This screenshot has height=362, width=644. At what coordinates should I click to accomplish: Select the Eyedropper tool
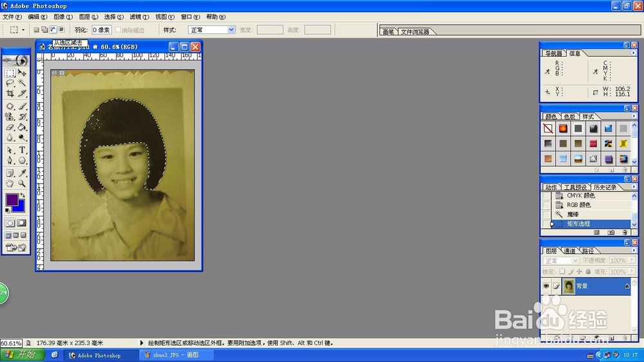click(x=22, y=173)
